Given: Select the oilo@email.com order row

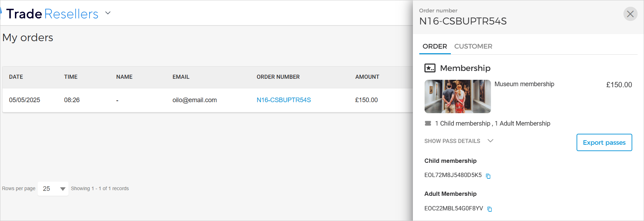Looking at the screenshot, I should pos(195,100).
